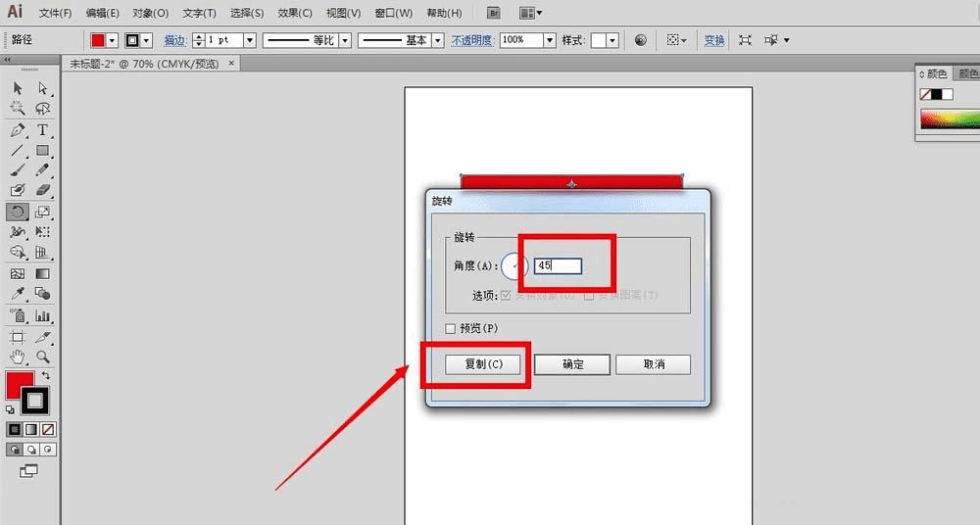Choose the Width tool
980x525 pixels.
pos(18,232)
